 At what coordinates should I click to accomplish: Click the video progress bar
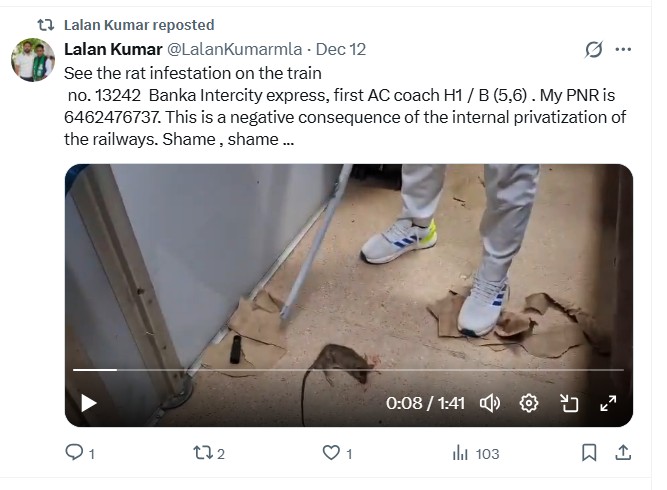(348, 370)
